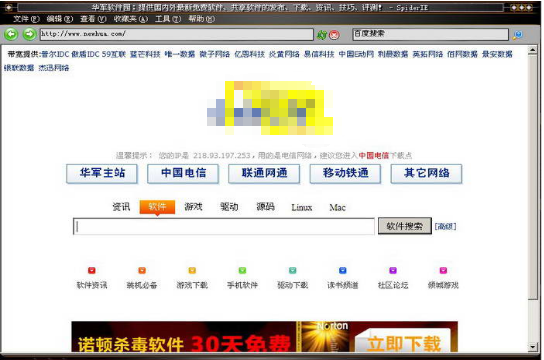Click the green refresh icon

click(x=322, y=35)
